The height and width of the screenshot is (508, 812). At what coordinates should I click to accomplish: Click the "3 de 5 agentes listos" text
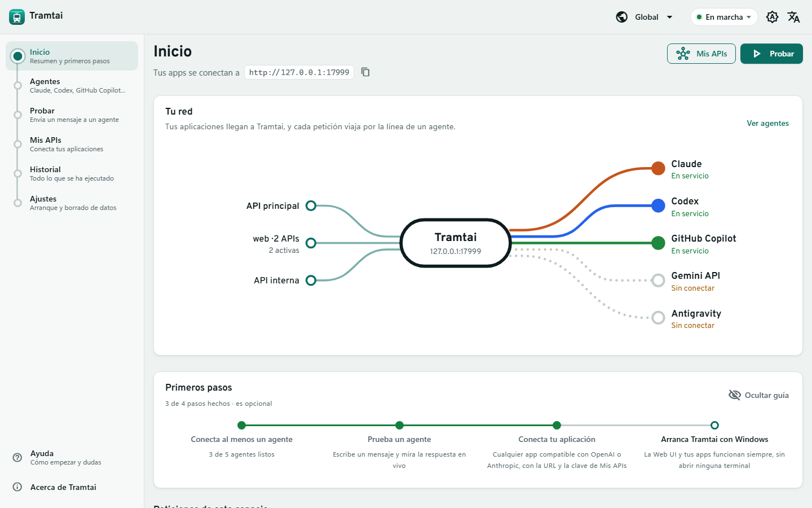(242, 454)
